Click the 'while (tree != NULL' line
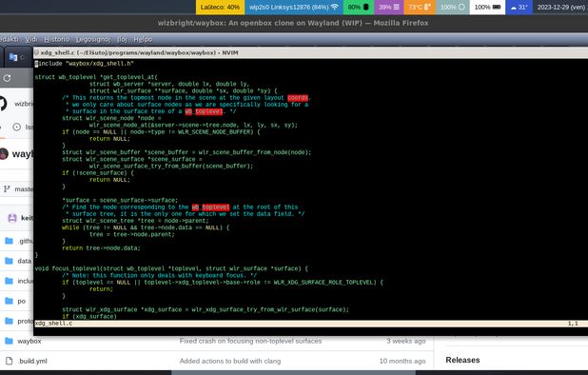This screenshot has width=588, height=375. pyautogui.click(x=146, y=227)
